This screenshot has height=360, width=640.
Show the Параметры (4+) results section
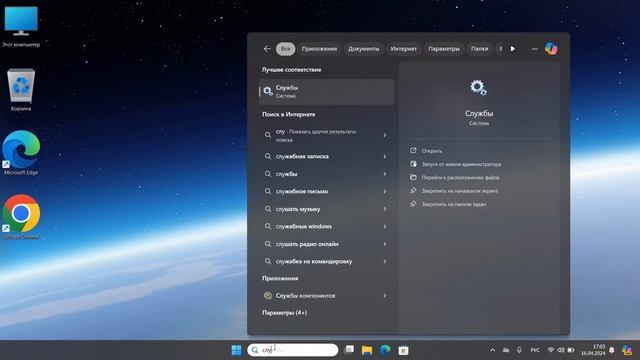(x=284, y=313)
